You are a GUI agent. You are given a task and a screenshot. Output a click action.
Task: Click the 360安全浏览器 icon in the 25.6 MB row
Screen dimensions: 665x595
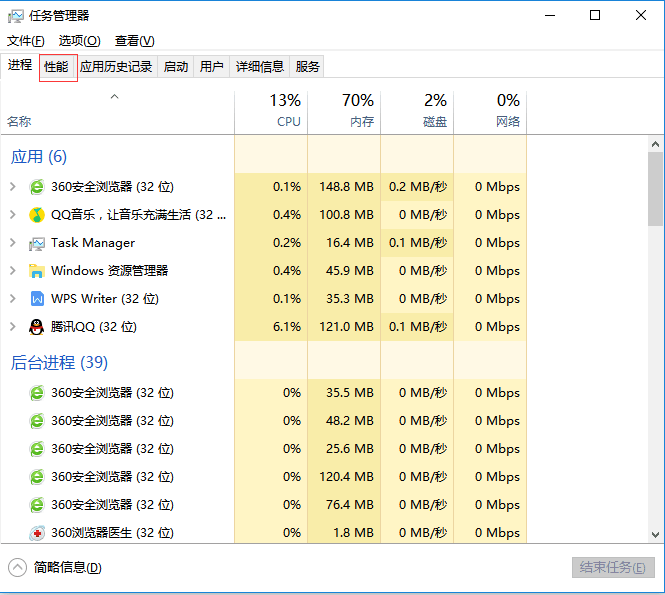coord(37,449)
